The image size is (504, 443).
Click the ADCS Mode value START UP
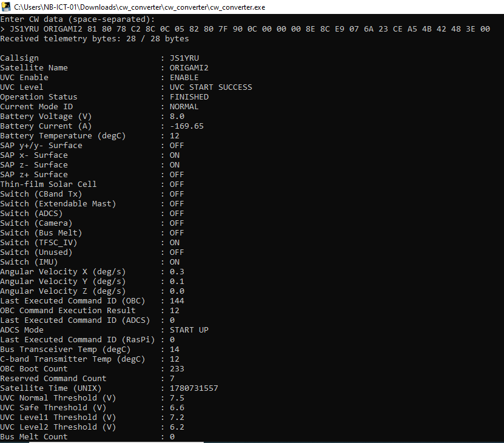pyautogui.click(x=189, y=330)
